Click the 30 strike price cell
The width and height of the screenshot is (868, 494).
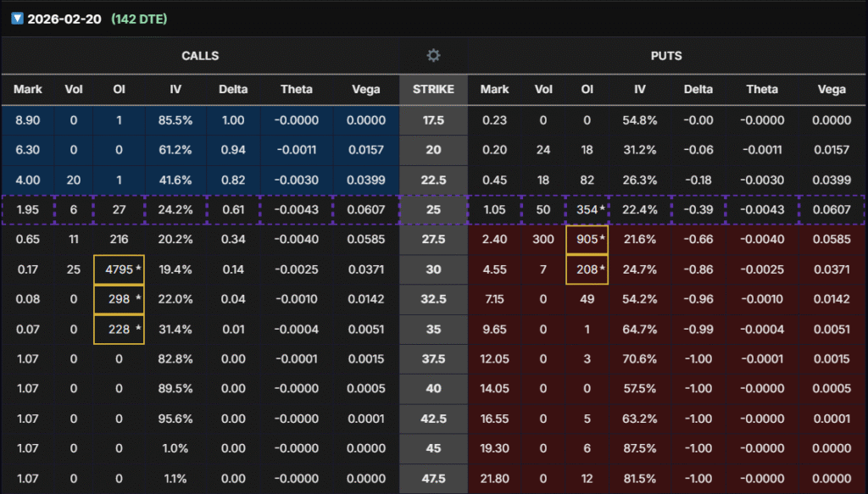coord(433,269)
